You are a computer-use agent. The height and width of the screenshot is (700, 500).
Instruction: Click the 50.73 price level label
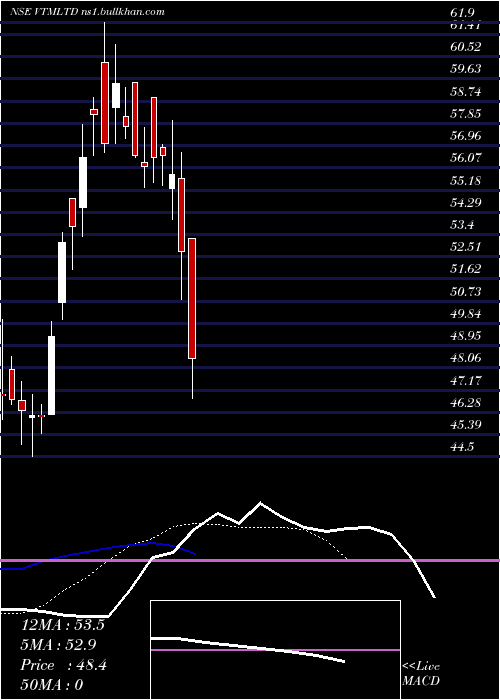(x=466, y=292)
